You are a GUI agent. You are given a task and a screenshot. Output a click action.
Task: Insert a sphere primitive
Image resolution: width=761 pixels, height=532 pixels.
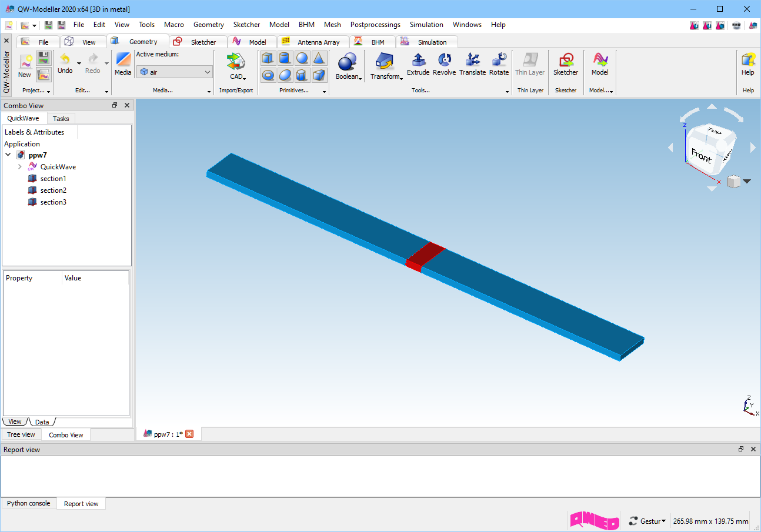click(302, 58)
